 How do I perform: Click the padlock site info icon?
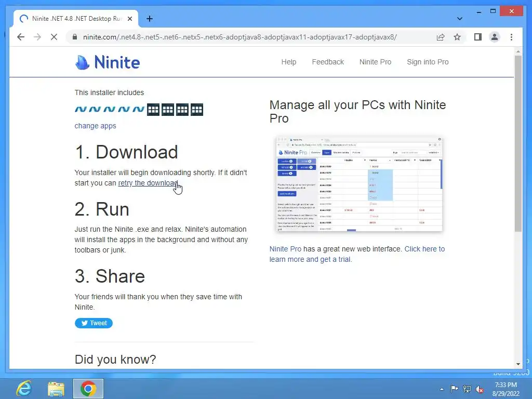75,37
